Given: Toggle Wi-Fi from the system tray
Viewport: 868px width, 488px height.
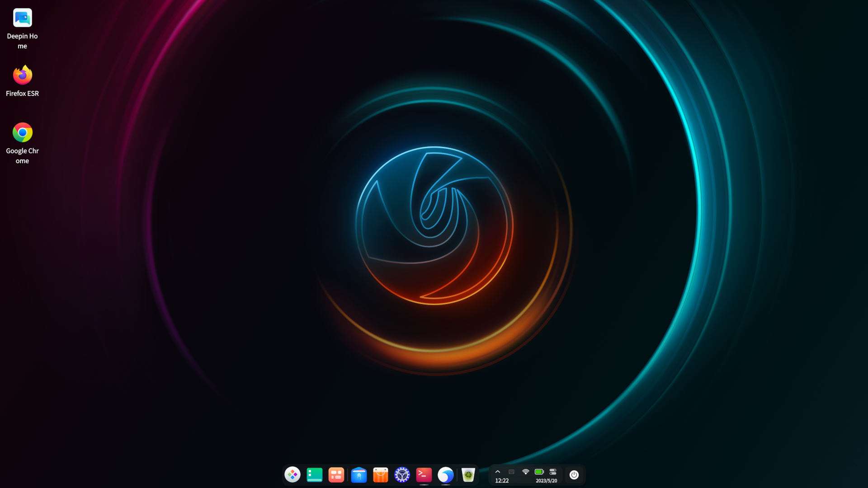Looking at the screenshot, I should [x=525, y=471].
